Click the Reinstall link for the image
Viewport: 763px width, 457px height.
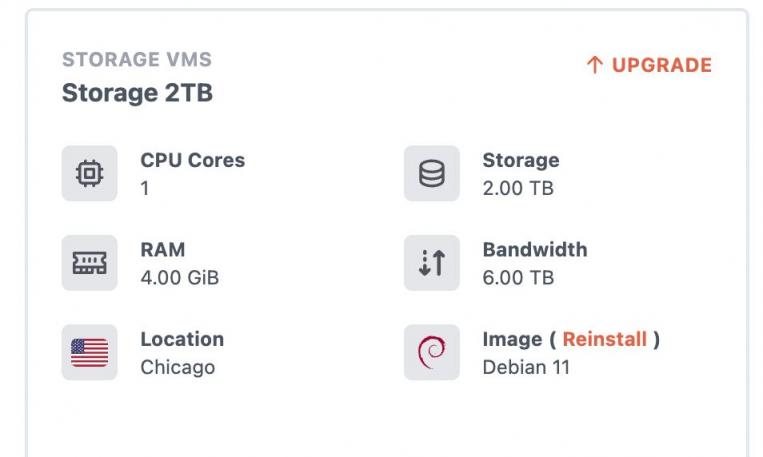pyautogui.click(x=604, y=339)
